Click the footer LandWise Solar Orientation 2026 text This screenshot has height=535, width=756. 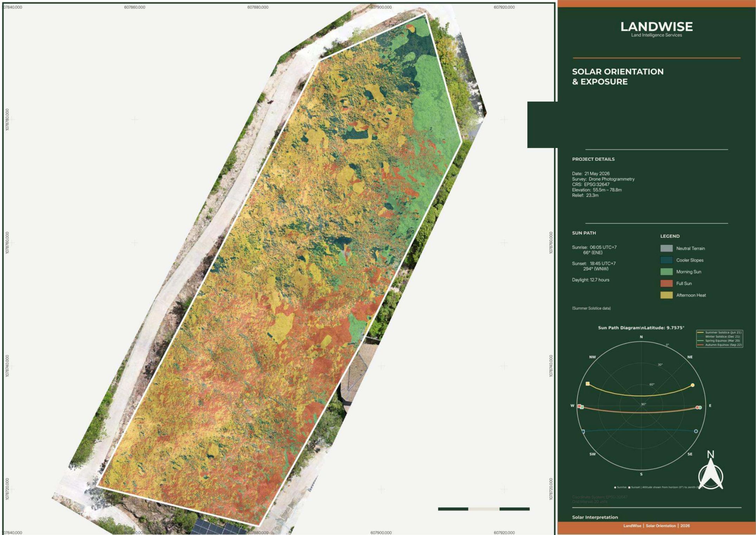656,526
